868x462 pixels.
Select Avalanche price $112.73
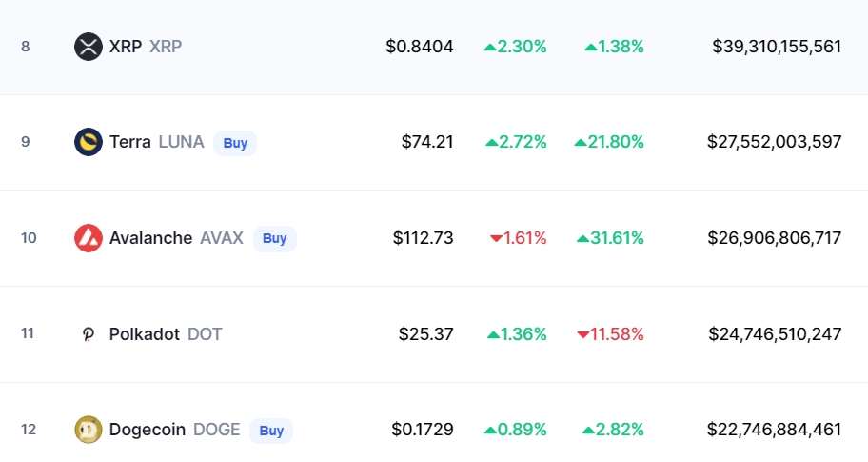(x=423, y=238)
